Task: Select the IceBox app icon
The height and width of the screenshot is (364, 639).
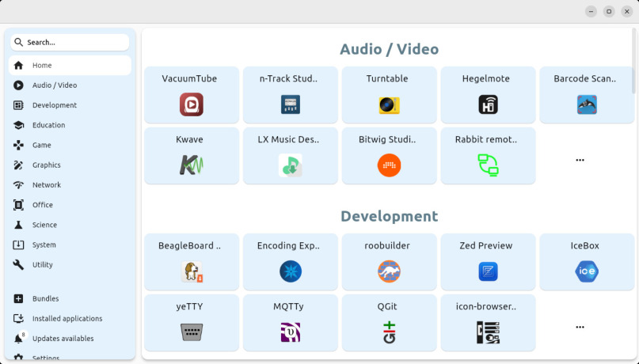Action: [587, 271]
